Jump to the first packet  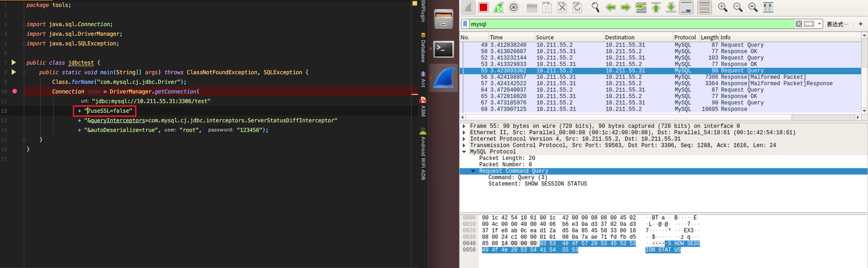[656, 7]
